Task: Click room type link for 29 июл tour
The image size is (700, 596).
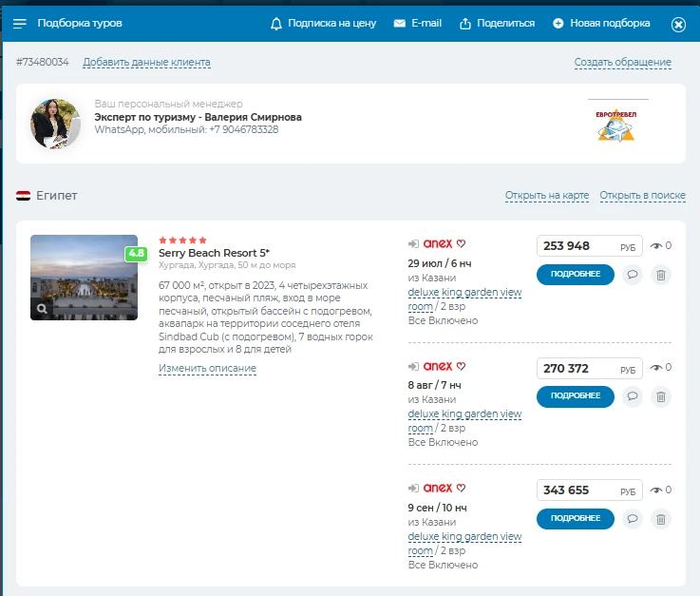Action: 464,298
